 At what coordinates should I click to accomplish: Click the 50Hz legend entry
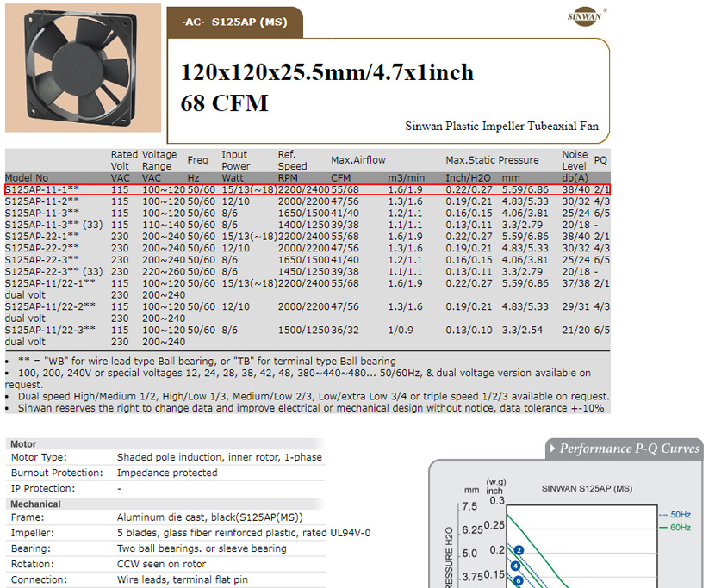(x=675, y=515)
